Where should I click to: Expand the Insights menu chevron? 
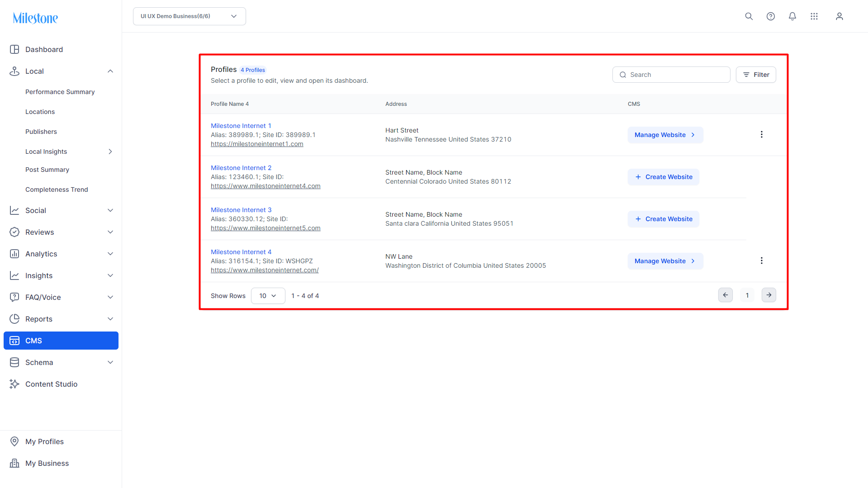pyautogui.click(x=110, y=275)
